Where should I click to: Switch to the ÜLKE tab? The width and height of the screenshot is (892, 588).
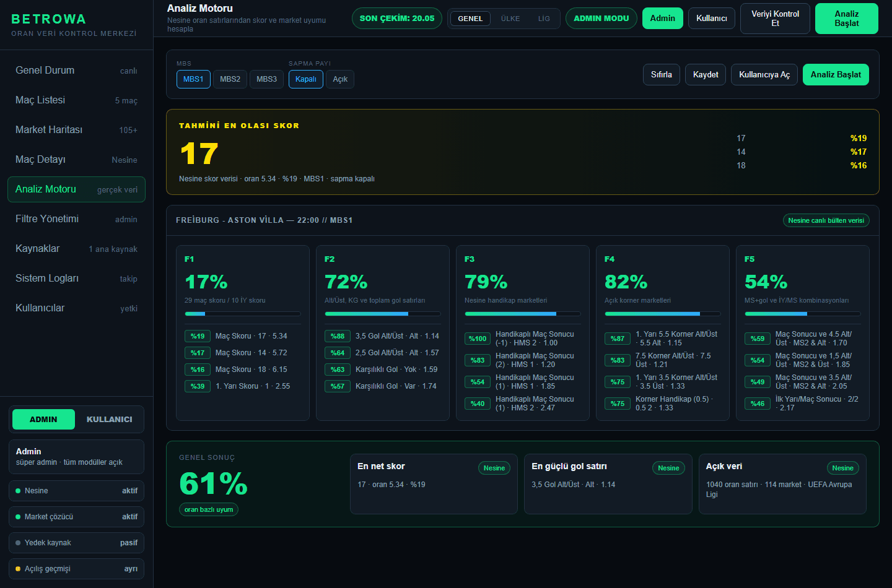[510, 19]
